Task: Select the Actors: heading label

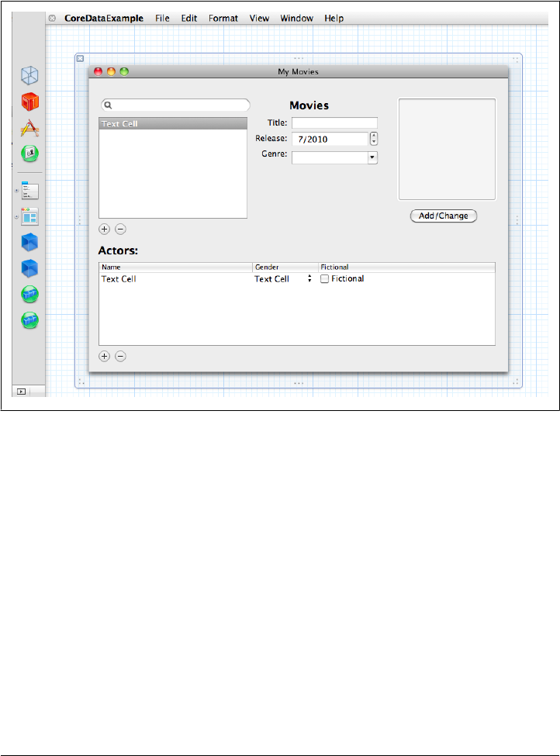Action: click(118, 250)
